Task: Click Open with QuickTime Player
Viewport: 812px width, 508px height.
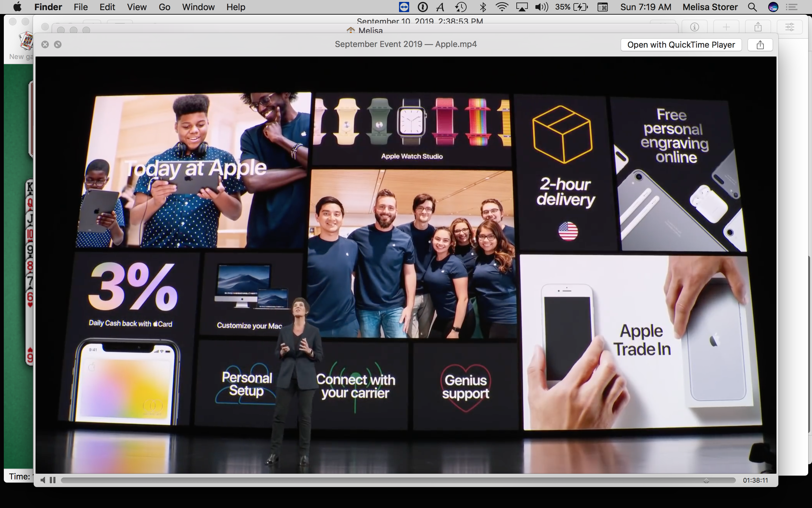Action: 681,45
